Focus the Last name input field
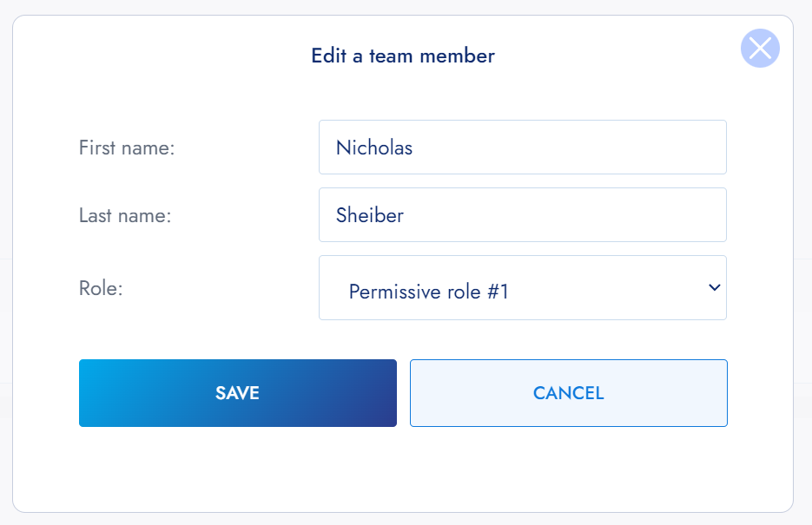The image size is (812, 525). 522,215
